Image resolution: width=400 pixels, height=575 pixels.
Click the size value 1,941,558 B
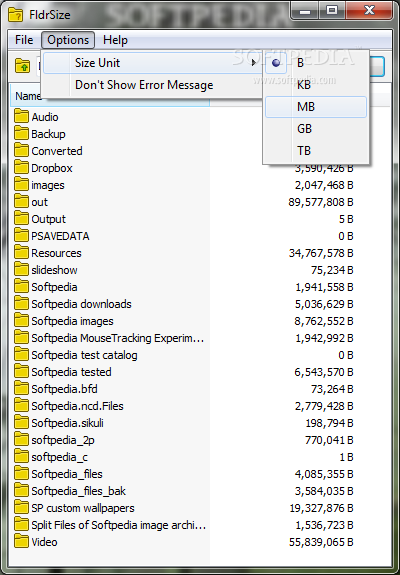tap(324, 287)
